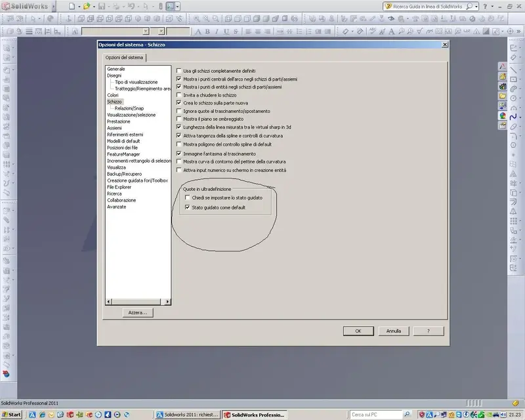This screenshot has width=525, height=420.
Task: Click the SolidWorks Resources house icon
Action: pos(503,77)
